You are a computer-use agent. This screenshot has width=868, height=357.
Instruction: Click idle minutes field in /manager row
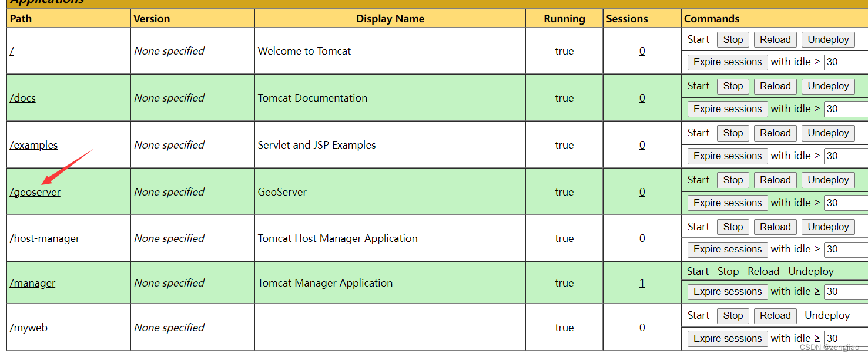[846, 291]
